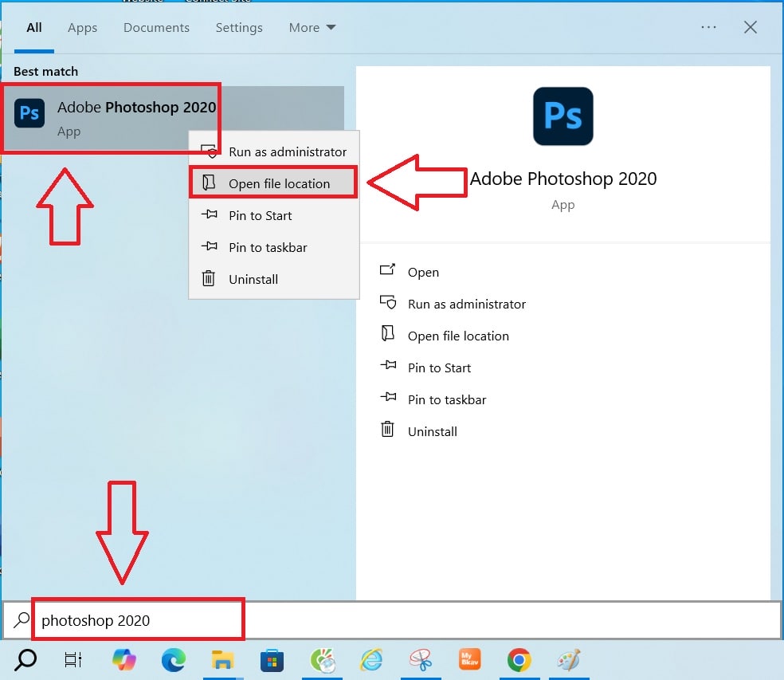The width and height of the screenshot is (784, 680).
Task: Open the three-dot options menu
Action: [x=708, y=27]
